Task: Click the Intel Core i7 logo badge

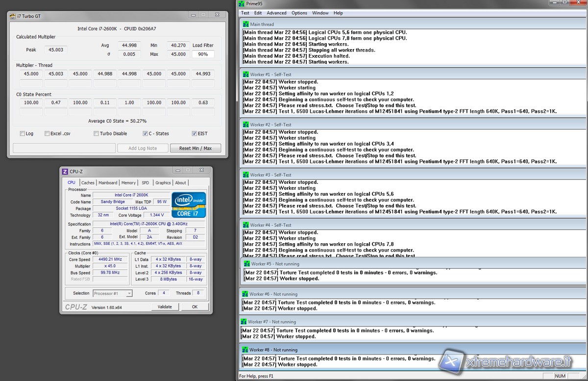Action: [189, 205]
